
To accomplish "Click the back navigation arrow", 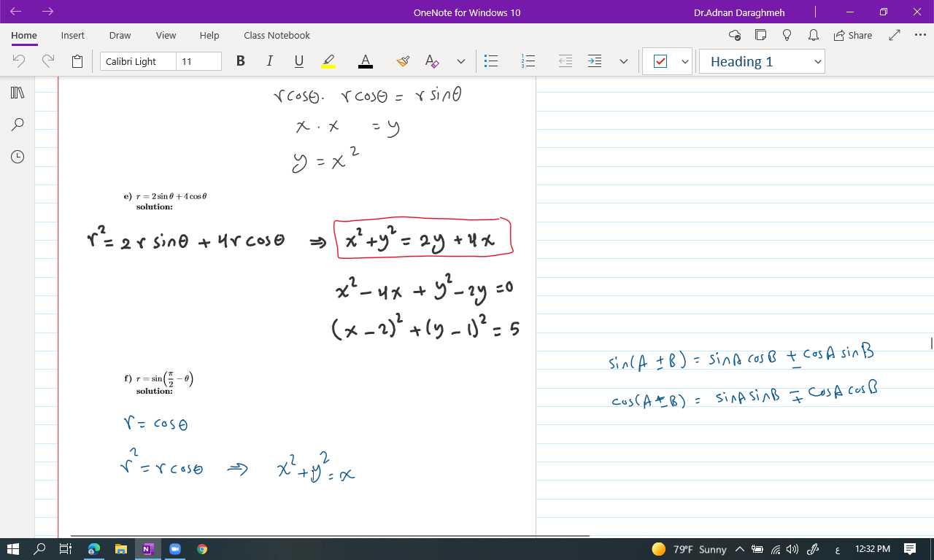I will point(16,11).
